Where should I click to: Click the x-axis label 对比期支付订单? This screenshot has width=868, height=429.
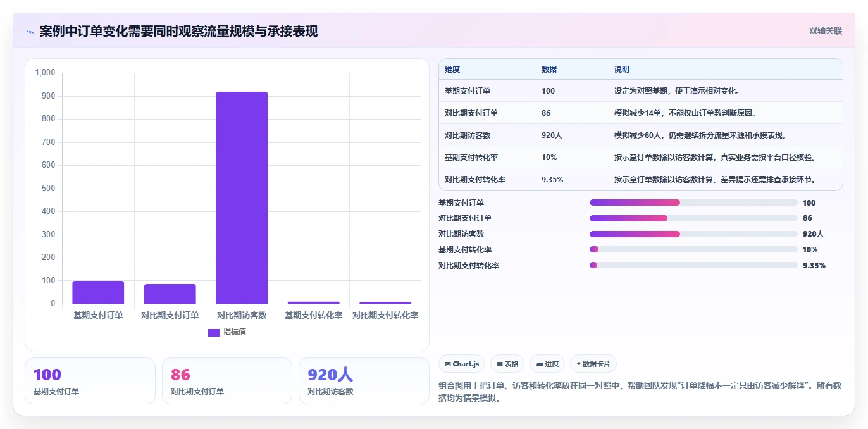click(170, 315)
